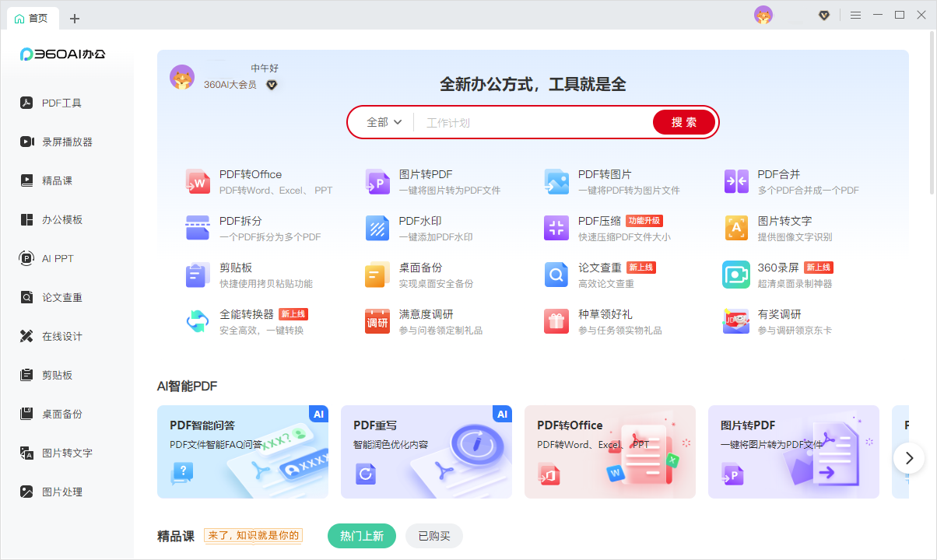Open a new tab with the plus button

pyautogui.click(x=75, y=18)
